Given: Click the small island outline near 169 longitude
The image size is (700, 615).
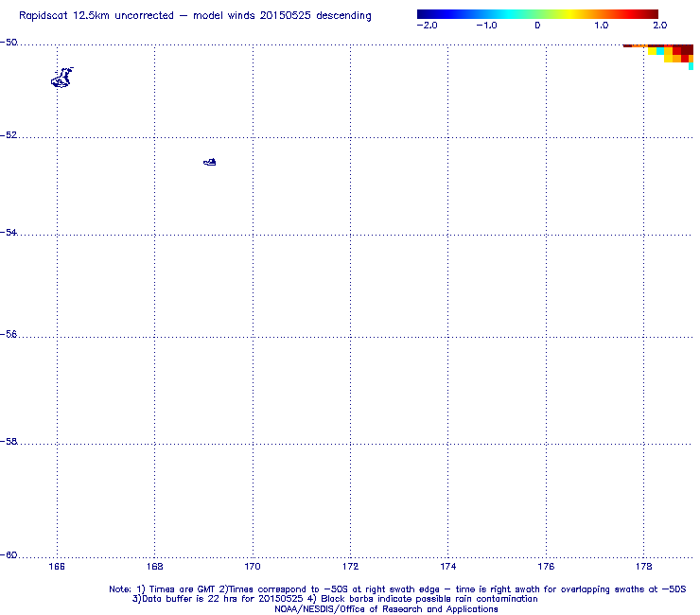Looking at the screenshot, I should click(210, 162).
